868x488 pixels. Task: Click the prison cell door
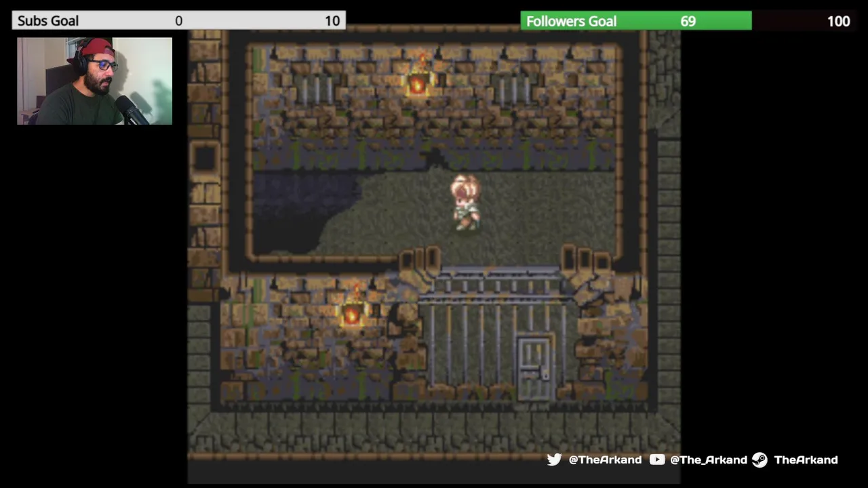click(535, 367)
